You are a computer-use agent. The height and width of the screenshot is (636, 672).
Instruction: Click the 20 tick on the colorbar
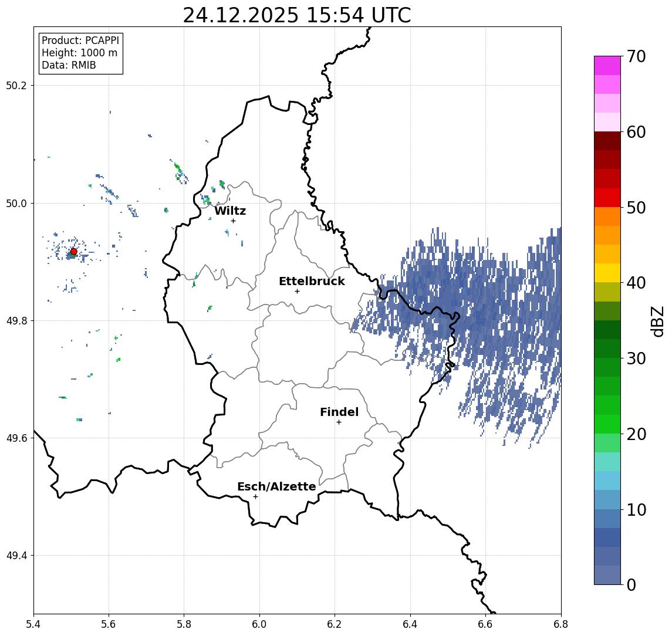(636, 434)
